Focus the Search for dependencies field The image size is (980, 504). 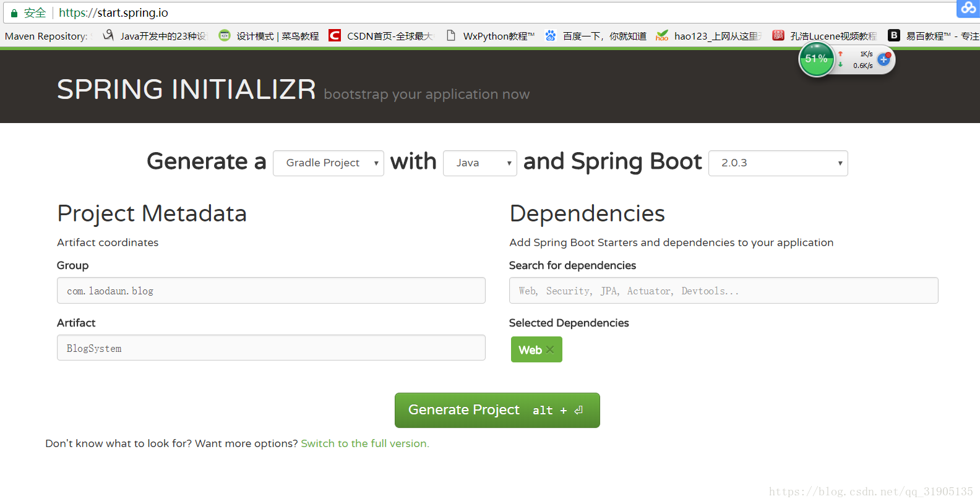[723, 291]
